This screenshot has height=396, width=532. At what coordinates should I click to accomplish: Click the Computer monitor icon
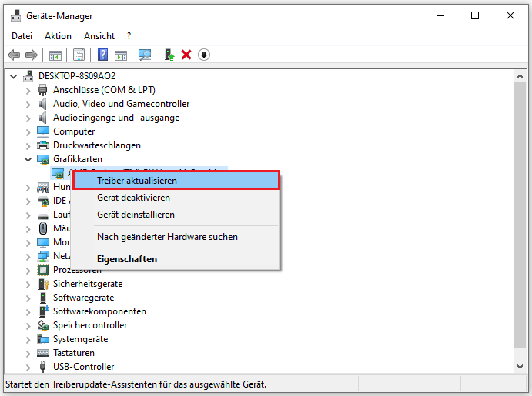43,131
